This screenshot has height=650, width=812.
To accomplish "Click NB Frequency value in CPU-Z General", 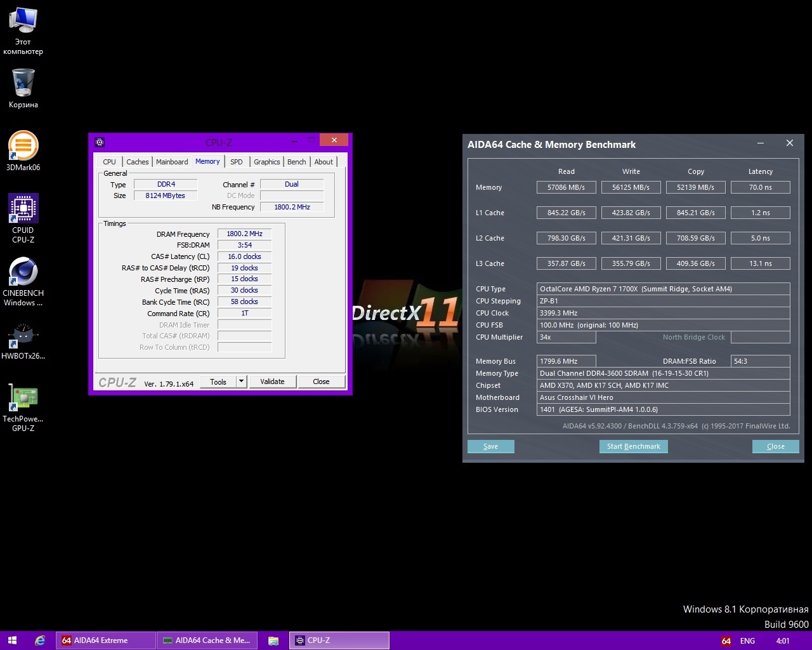I will coord(292,207).
